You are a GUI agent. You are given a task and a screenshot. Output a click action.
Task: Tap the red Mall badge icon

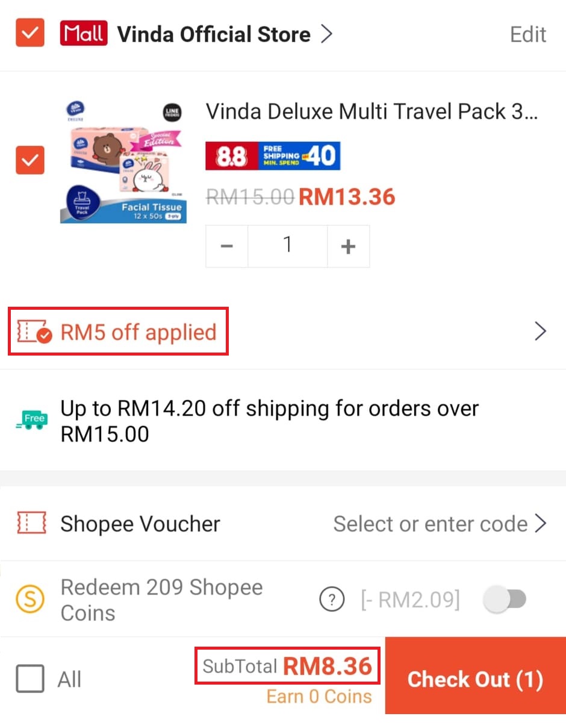[84, 34]
